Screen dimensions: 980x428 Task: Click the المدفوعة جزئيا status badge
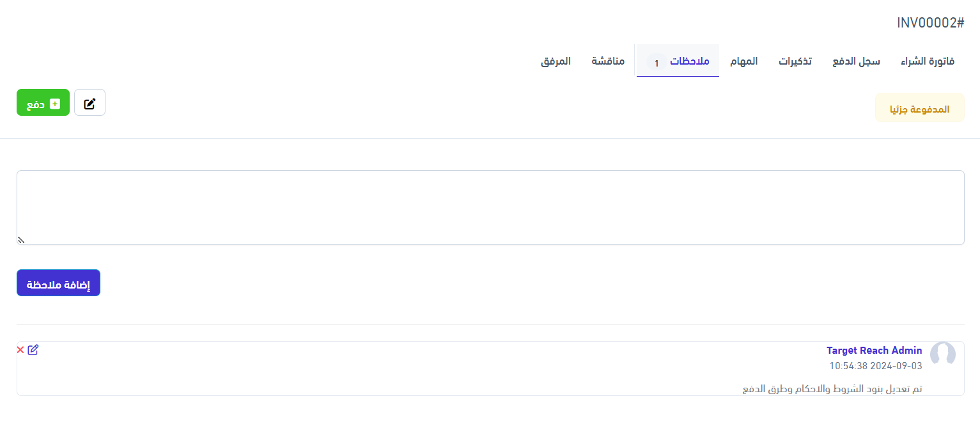coord(919,107)
